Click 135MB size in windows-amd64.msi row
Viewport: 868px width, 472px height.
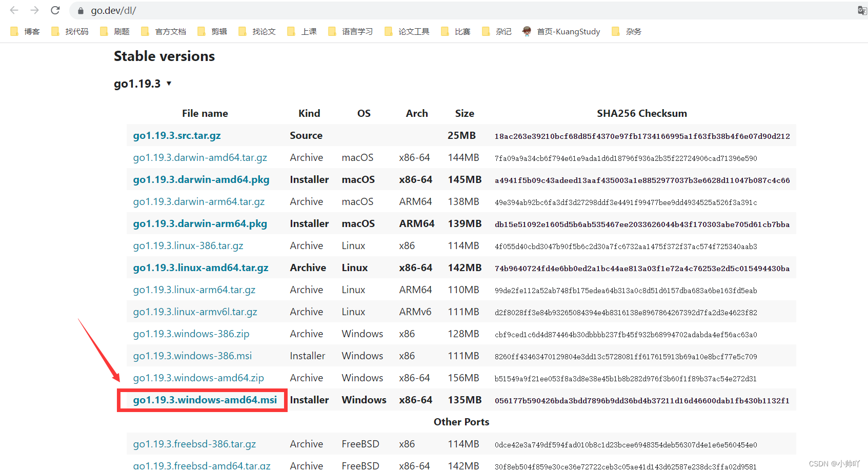click(x=465, y=400)
